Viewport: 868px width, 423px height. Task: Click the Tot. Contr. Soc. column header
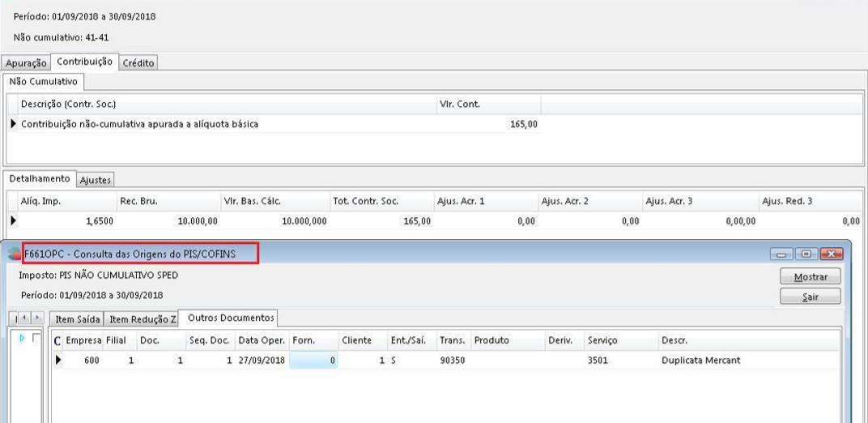point(381,201)
